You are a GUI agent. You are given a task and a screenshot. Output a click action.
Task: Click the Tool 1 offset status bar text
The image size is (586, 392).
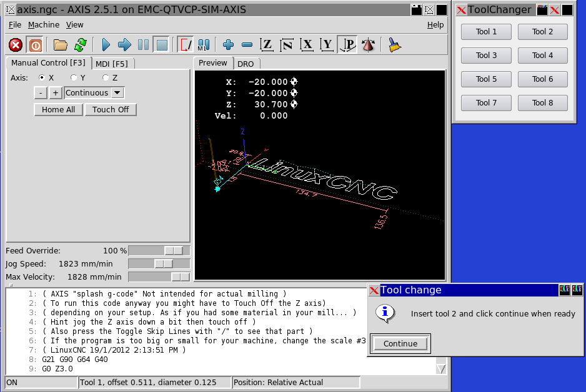click(x=148, y=382)
